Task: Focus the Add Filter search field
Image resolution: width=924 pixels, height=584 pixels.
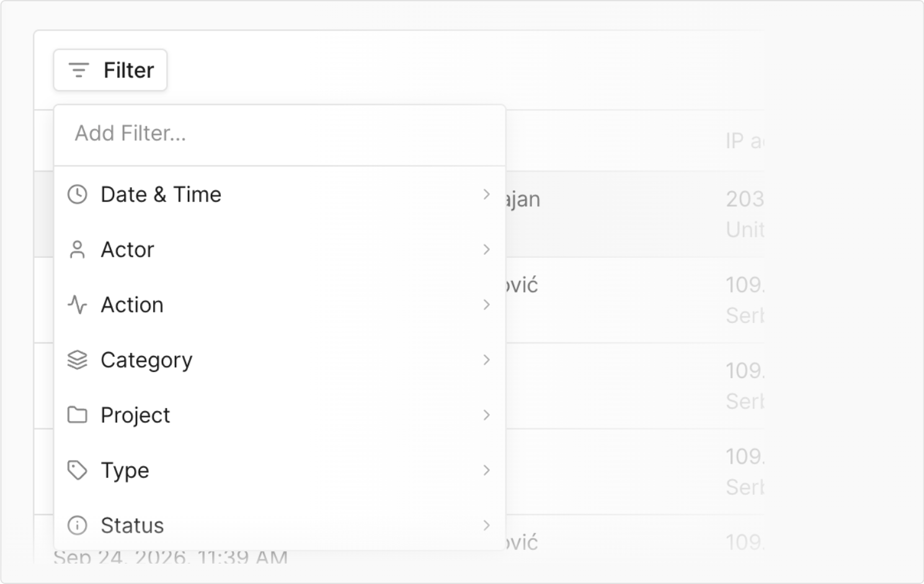Action: pyautogui.click(x=280, y=133)
